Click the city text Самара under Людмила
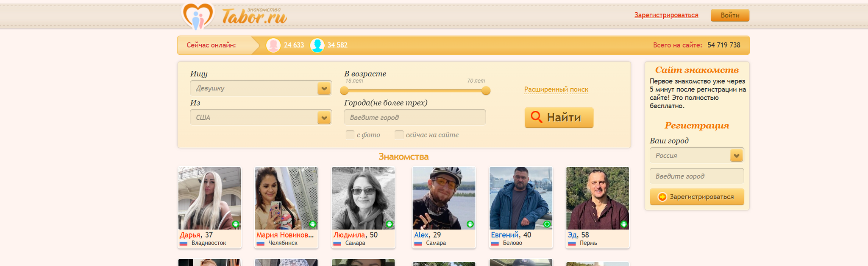This screenshot has width=868, height=266. pos(355,243)
